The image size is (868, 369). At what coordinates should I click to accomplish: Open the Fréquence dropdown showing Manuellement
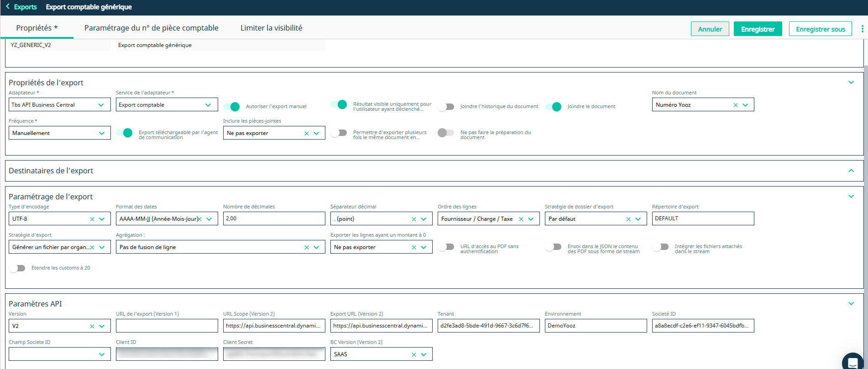pyautogui.click(x=59, y=133)
